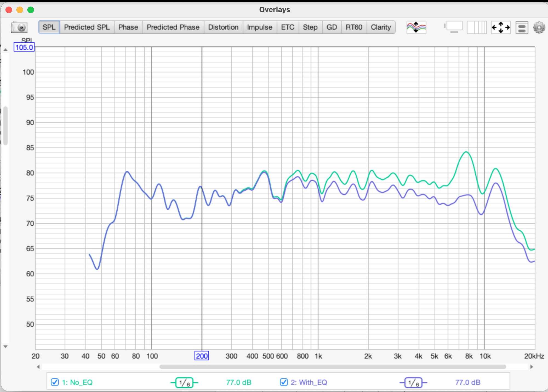Open the graph controls panel icon
548x392 pixels.
tap(522, 27)
